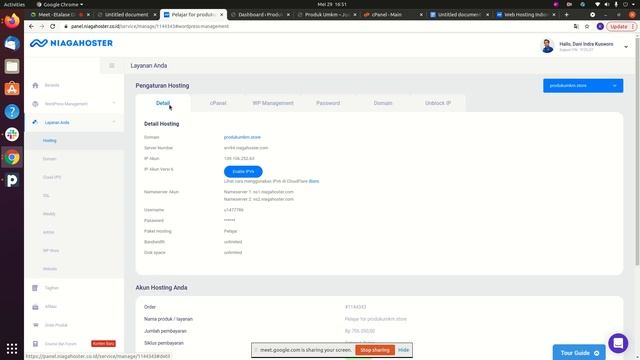Open the Chrome profile avatar

(600, 27)
